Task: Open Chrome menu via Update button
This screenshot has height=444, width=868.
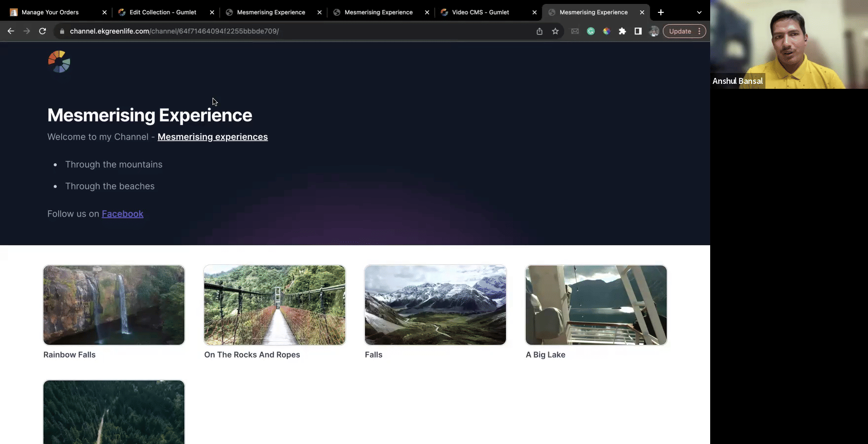Action: 684,31
